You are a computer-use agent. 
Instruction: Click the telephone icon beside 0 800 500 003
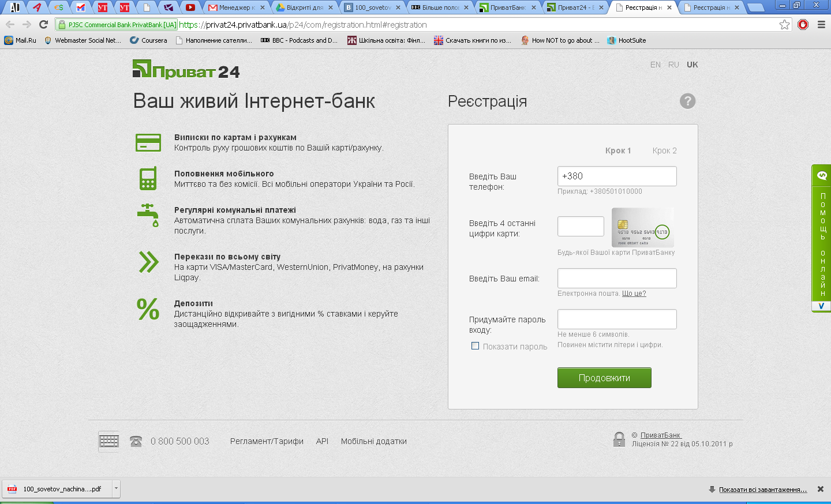coord(136,442)
